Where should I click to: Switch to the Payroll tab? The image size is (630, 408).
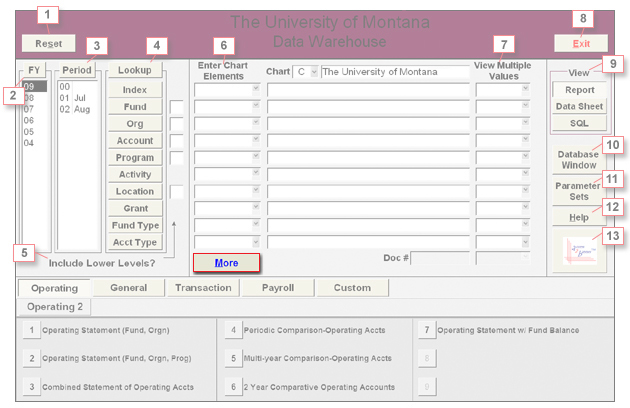pyautogui.click(x=277, y=288)
